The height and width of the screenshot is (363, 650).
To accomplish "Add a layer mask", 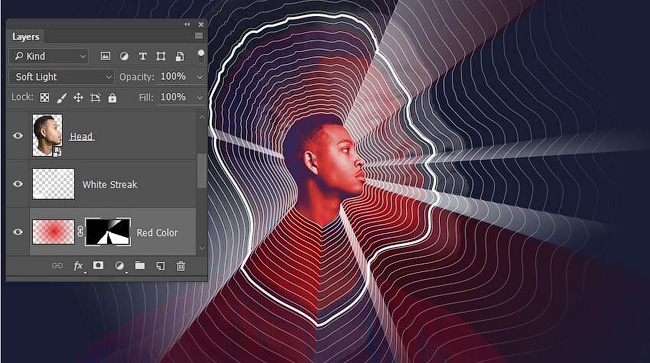I will (98, 266).
